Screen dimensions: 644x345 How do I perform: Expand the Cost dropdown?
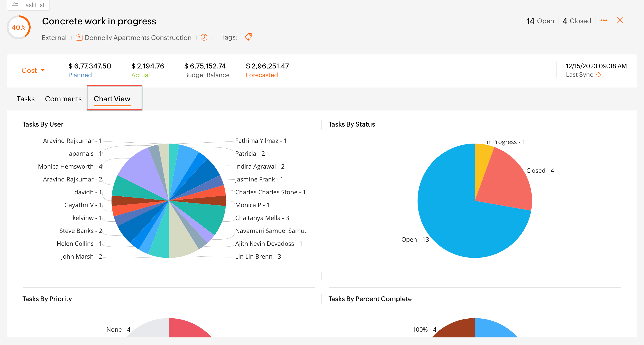point(33,70)
